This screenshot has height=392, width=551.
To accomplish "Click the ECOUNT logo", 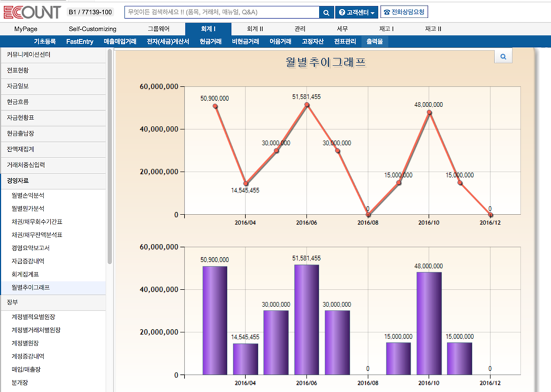I will (x=32, y=12).
